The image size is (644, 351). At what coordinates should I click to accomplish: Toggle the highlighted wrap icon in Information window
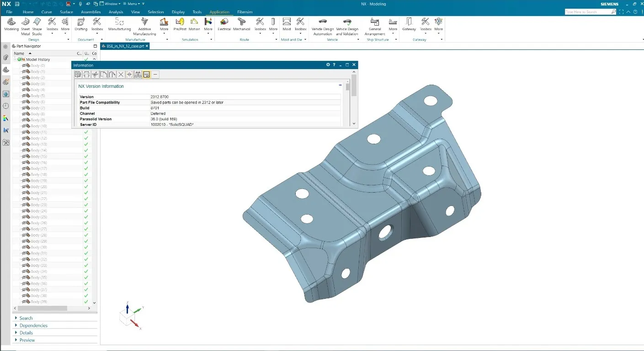tap(146, 74)
